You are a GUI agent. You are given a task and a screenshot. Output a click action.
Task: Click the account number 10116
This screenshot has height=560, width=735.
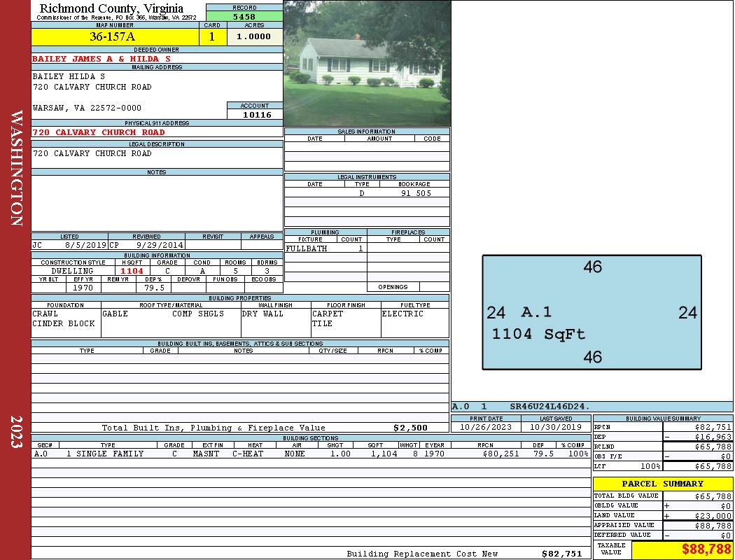point(257,115)
